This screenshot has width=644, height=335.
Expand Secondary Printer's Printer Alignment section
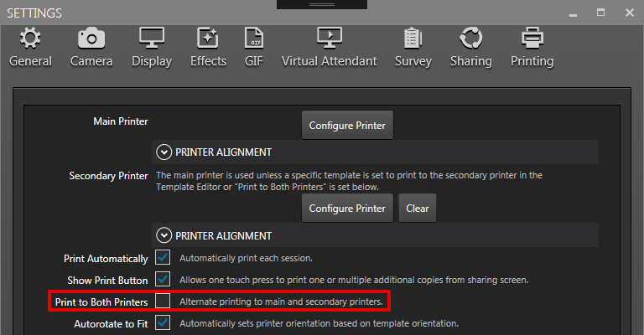pos(164,236)
